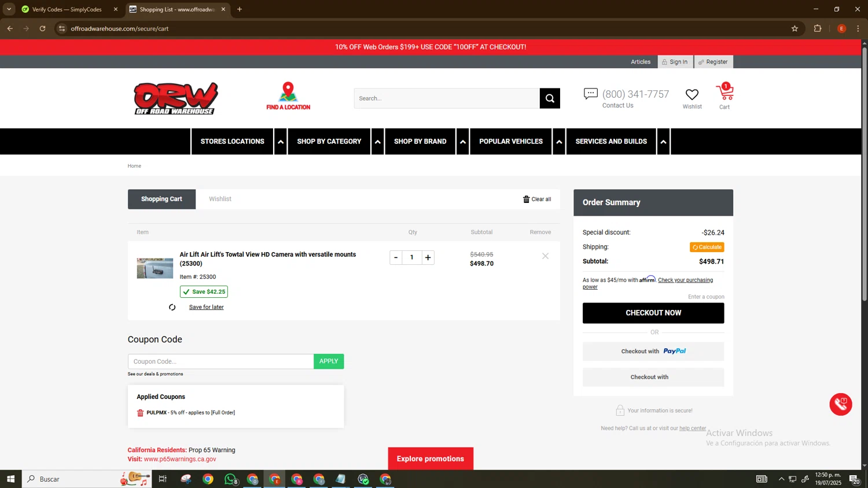Open the Windows Start menu
Screen dimensions: 868x488
(10, 479)
